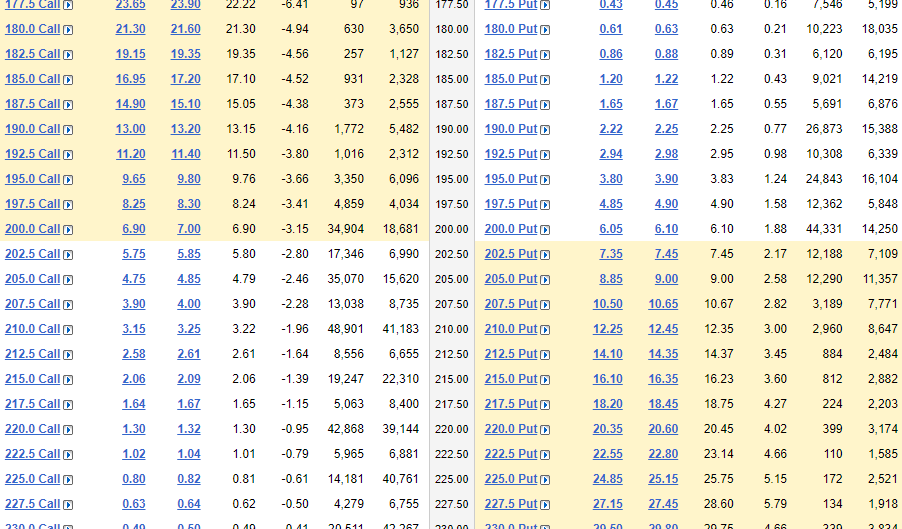Select strike price 200.00 cell
The height and width of the screenshot is (529, 902).
point(452,229)
